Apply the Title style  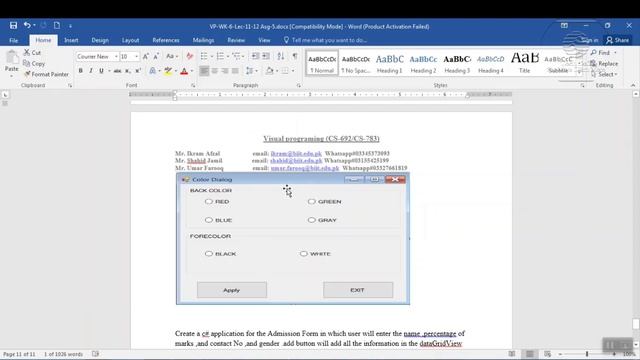pos(524,63)
